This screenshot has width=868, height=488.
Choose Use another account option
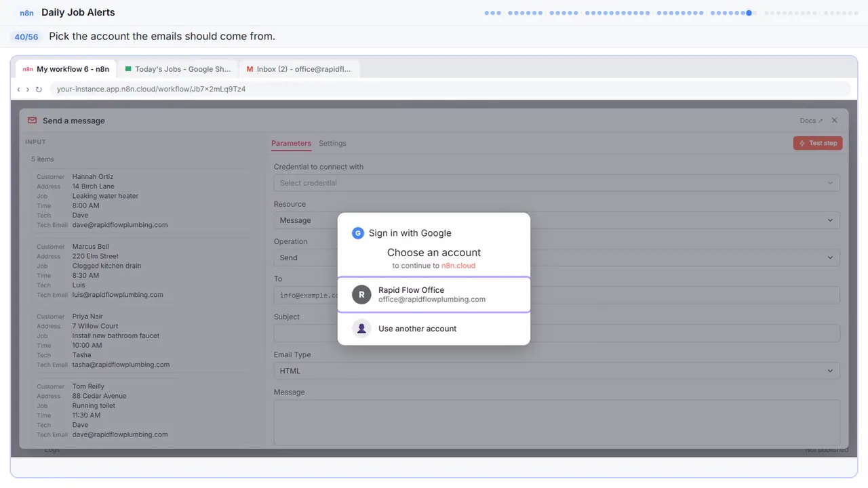pyautogui.click(x=434, y=329)
